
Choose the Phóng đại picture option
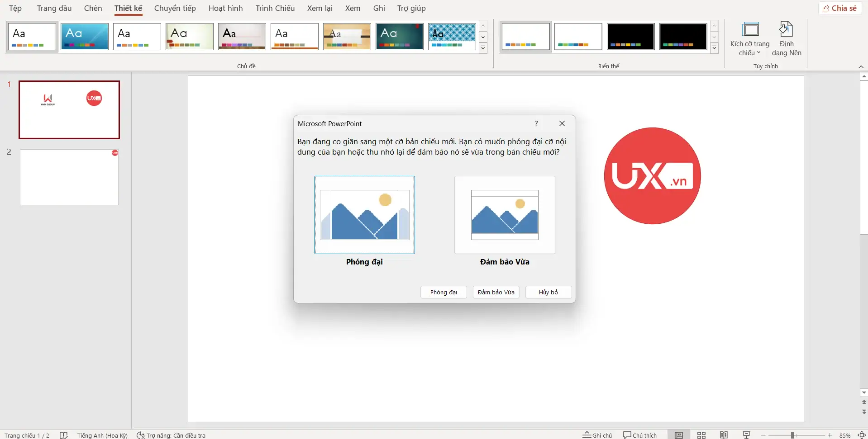tap(364, 215)
